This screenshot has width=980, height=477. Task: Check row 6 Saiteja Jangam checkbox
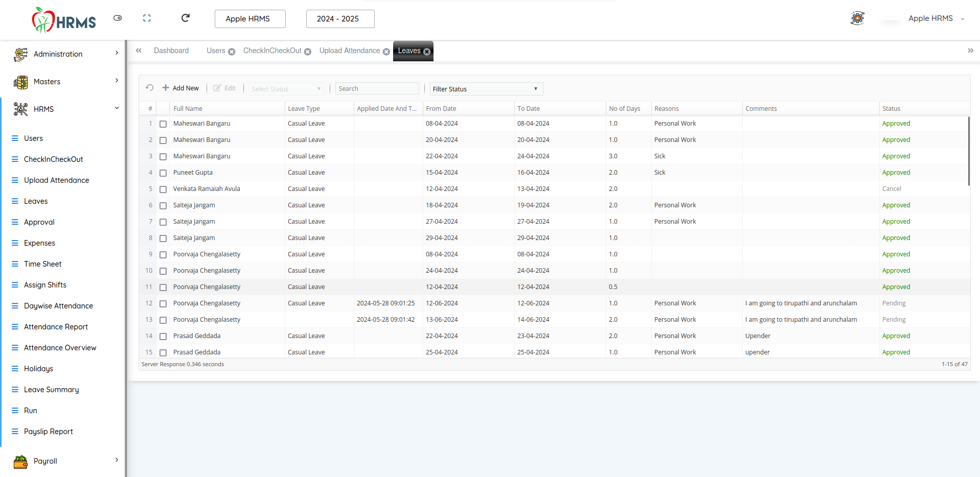(163, 206)
